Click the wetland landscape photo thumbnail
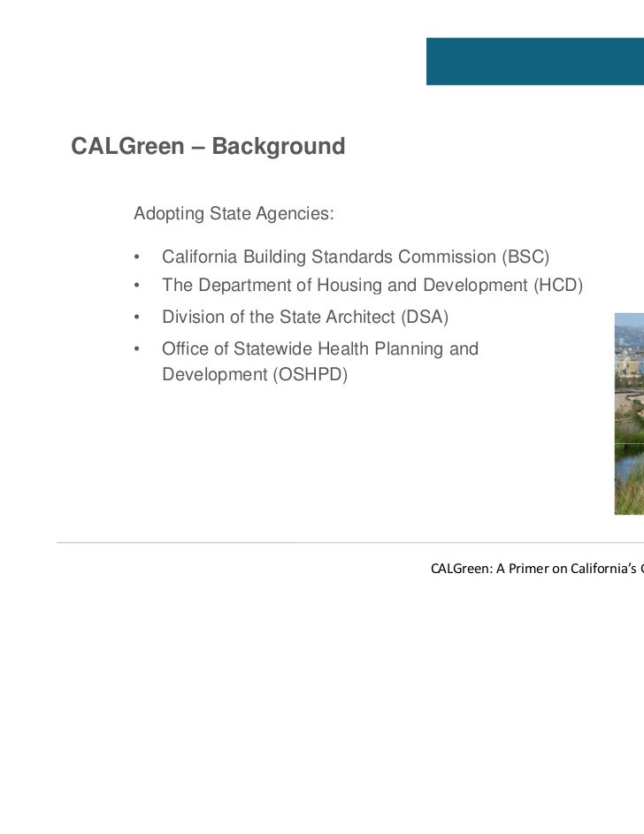The height and width of the screenshot is (834, 644). (x=629, y=414)
